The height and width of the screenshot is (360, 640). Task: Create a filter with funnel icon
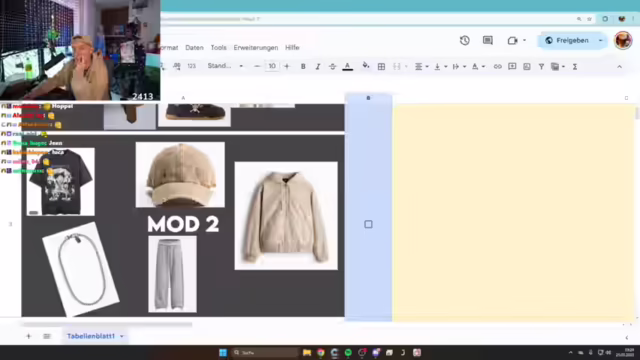coord(541,67)
